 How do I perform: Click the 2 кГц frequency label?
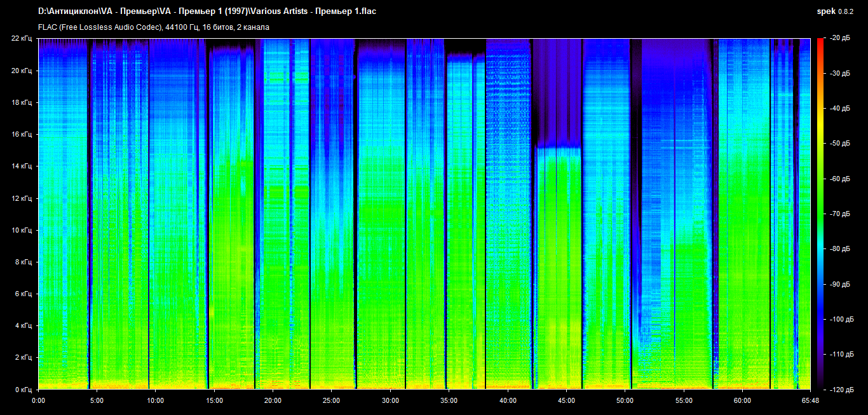point(24,357)
